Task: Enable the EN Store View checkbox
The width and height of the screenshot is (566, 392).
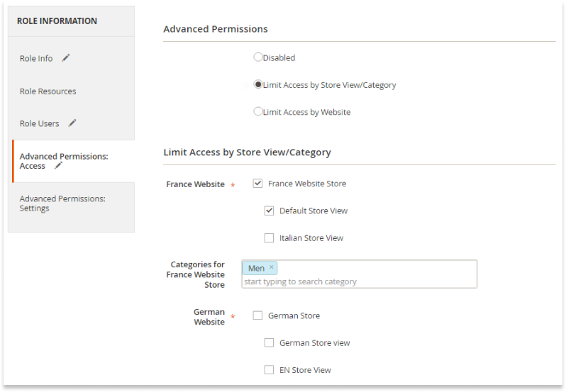Action: tap(270, 370)
